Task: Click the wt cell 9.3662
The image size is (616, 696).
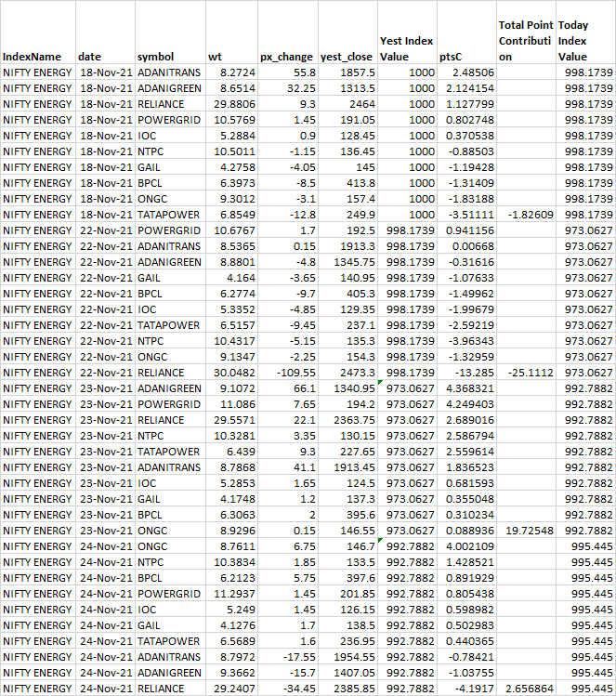Action: click(238, 673)
